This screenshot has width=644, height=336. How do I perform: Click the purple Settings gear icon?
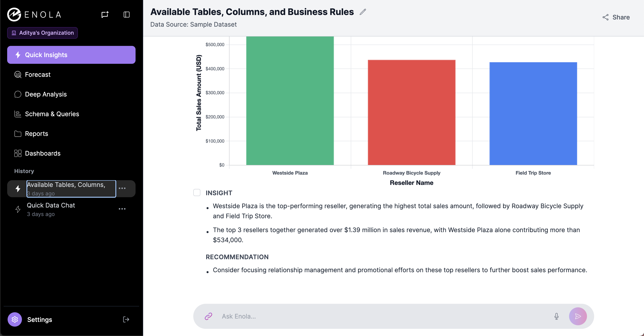coord(15,319)
